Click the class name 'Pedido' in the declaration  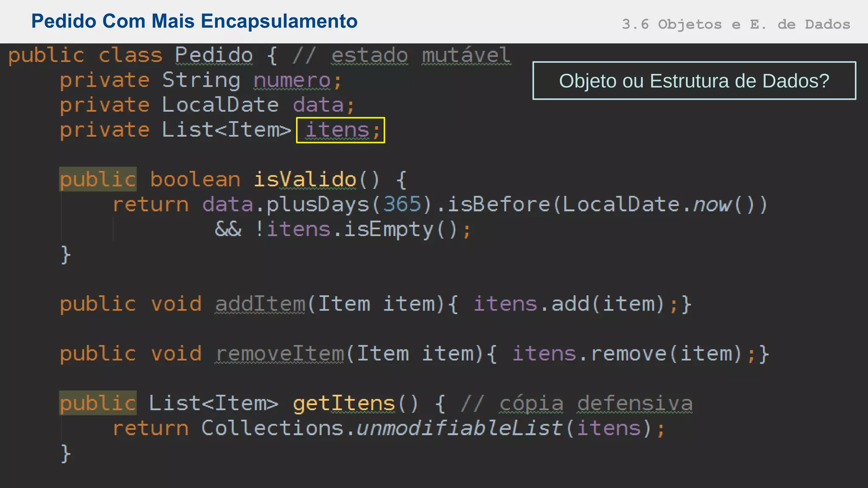(214, 55)
